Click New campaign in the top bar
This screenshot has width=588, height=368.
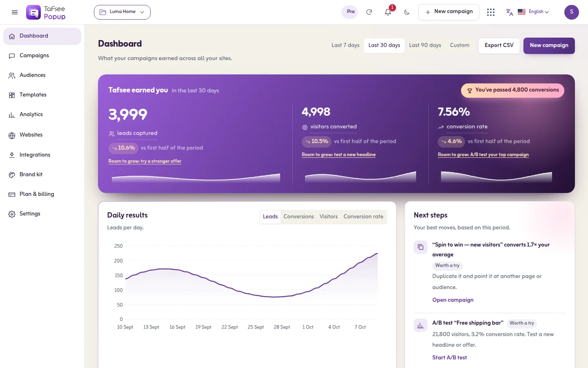pyautogui.click(x=449, y=12)
